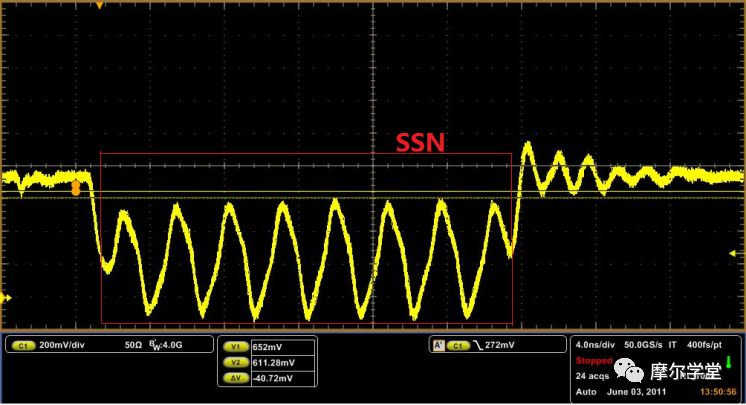746x405 pixels.
Task: Click the 50.0GS/s sample rate readout
Action: point(643,345)
